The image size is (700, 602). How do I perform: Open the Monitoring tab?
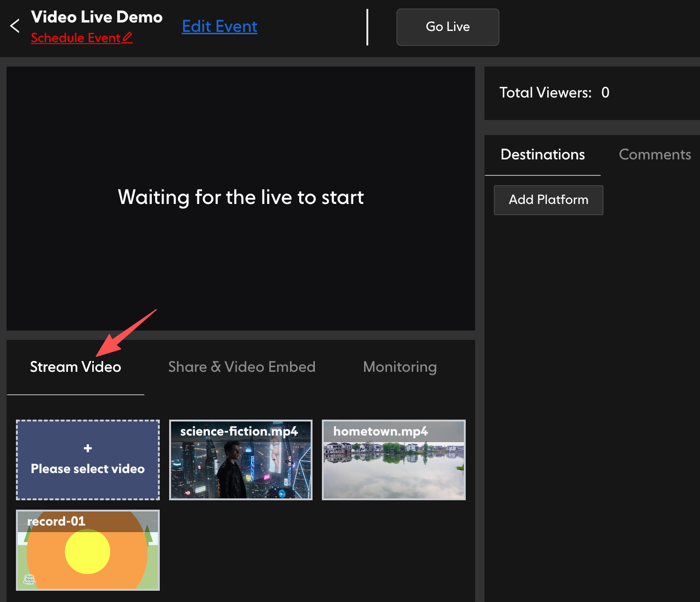pyautogui.click(x=400, y=367)
